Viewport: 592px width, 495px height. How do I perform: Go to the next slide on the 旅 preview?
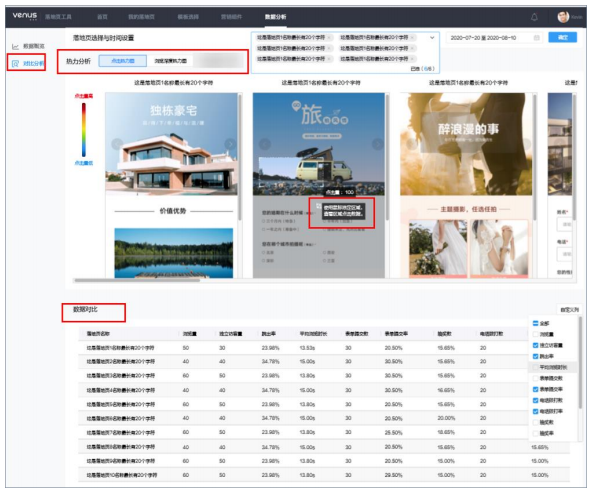point(377,144)
